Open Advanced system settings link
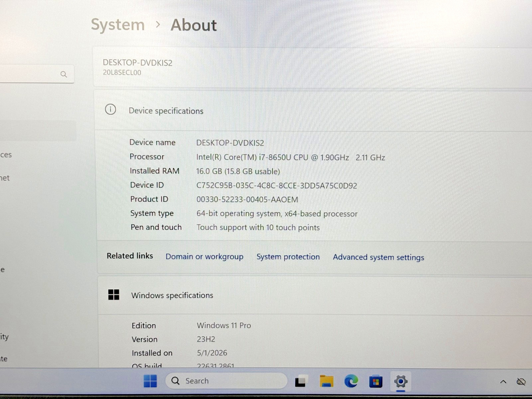532x399 pixels. [x=378, y=257]
